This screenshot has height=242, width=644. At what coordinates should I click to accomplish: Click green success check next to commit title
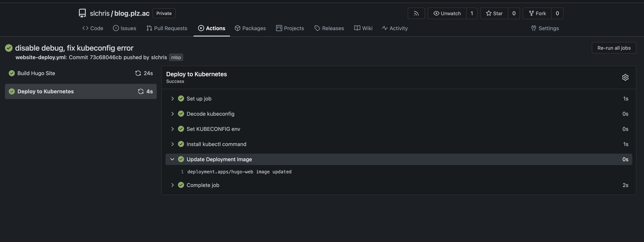tap(9, 48)
